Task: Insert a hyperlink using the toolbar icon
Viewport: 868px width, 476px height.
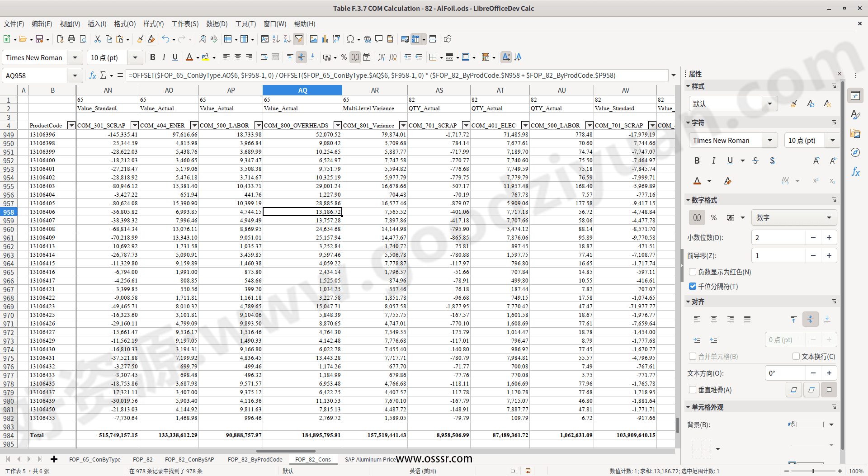Action: [368, 39]
